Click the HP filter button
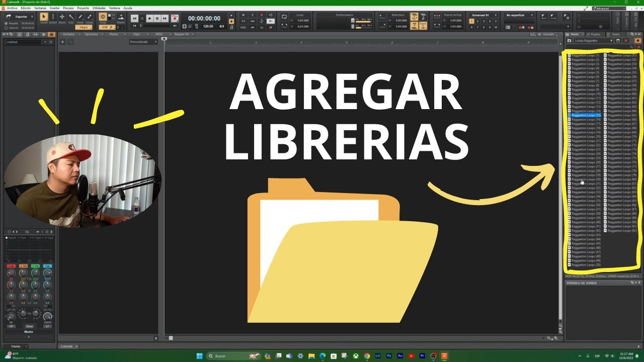The width and height of the screenshot is (644, 362). (11, 326)
